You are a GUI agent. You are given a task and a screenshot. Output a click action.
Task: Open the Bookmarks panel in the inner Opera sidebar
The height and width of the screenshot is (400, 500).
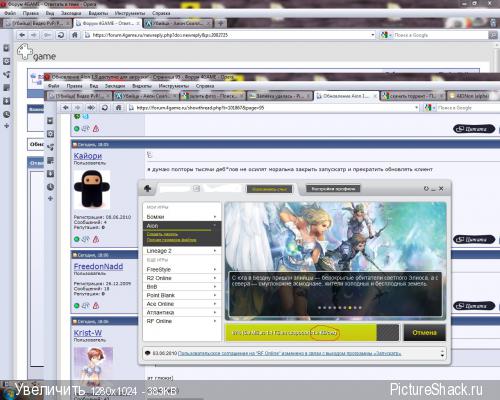(x=50, y=121)
